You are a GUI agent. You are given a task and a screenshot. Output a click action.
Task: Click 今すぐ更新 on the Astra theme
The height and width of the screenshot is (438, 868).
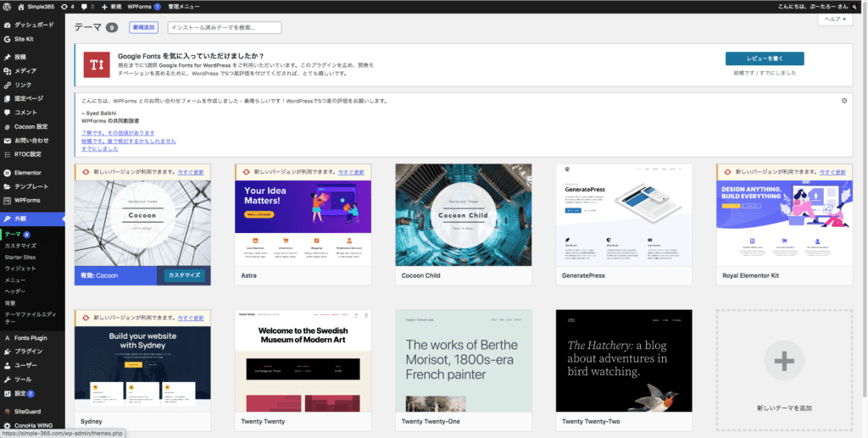(352, 172)
